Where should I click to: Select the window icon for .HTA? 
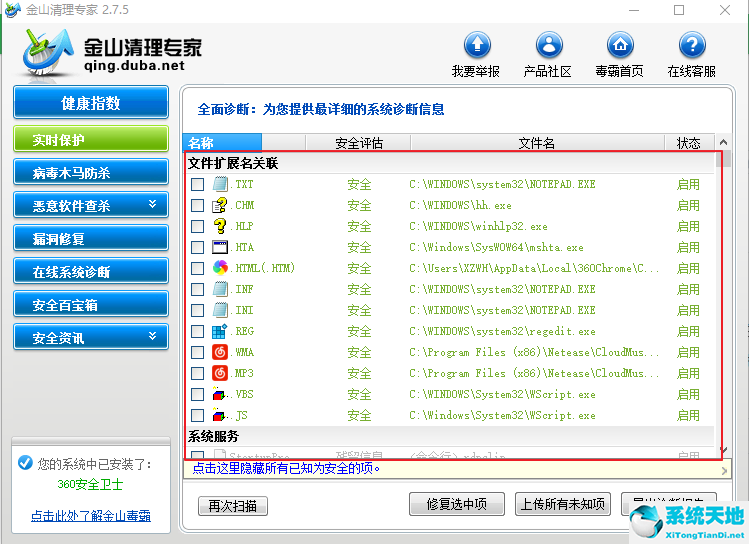(x=220, y=247)
